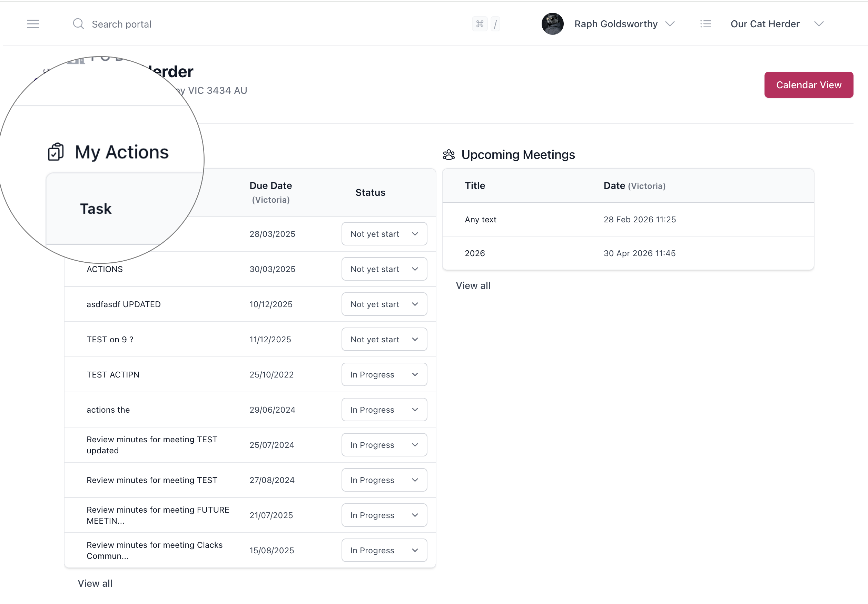The image size is (868, 604).
Task: Click View all under My Actions
Action: tap(95, 583)
